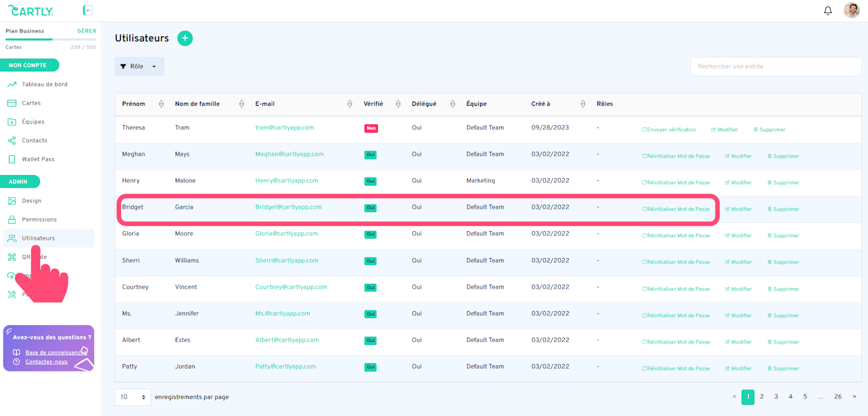Sort table by Créé à column
This screenshot has height=416, width=868.
[x=583, y=104]
